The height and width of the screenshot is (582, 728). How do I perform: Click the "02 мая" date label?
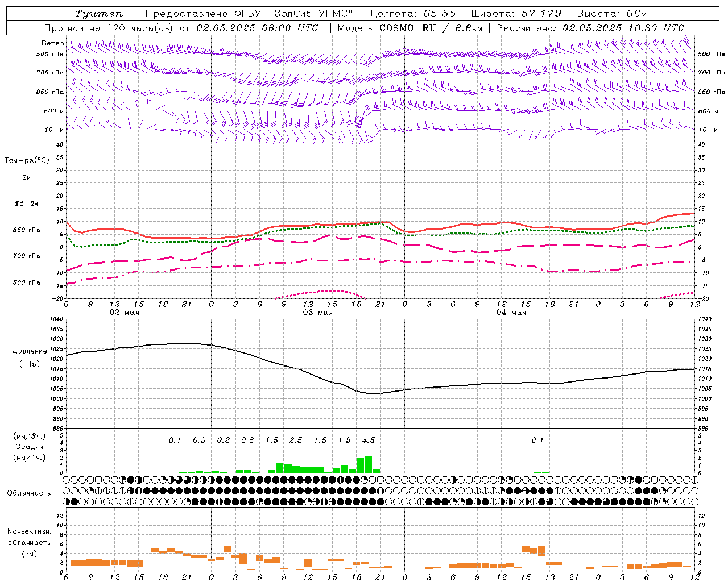[124, 313]
